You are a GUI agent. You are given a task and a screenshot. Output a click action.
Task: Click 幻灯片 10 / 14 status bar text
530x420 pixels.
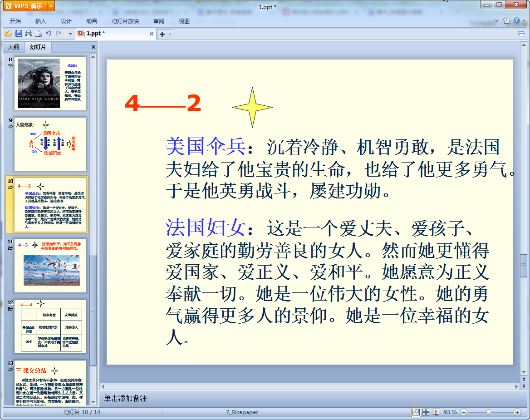coord(82,412)
